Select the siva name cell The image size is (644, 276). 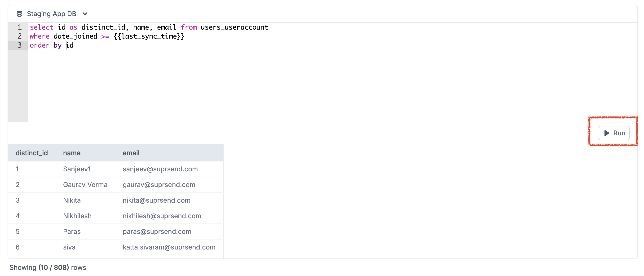click(69, 247)
